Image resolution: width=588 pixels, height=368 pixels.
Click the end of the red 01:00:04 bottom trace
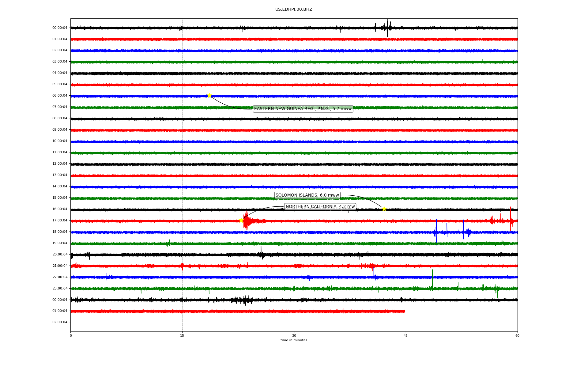coord(405,311)
